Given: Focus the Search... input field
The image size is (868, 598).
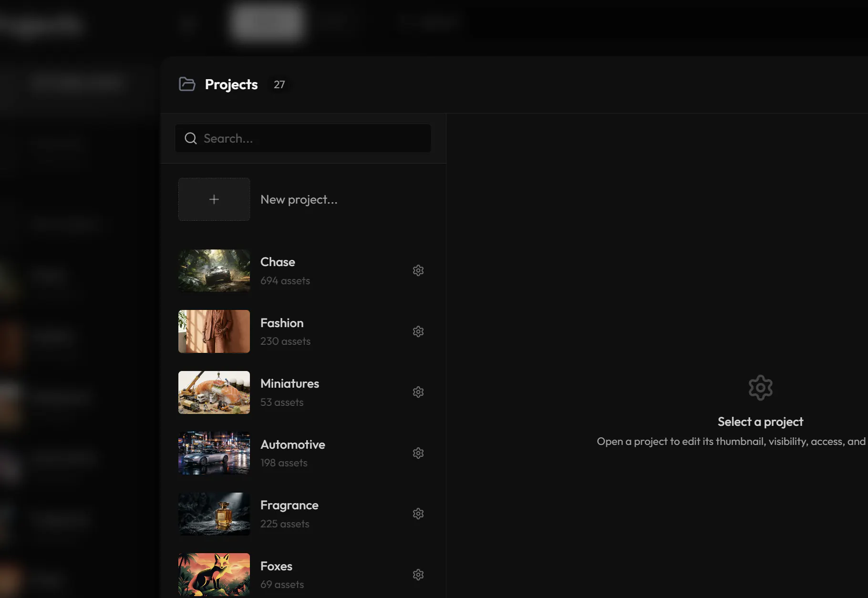Looking at the screenshot, I should [303, 138].
